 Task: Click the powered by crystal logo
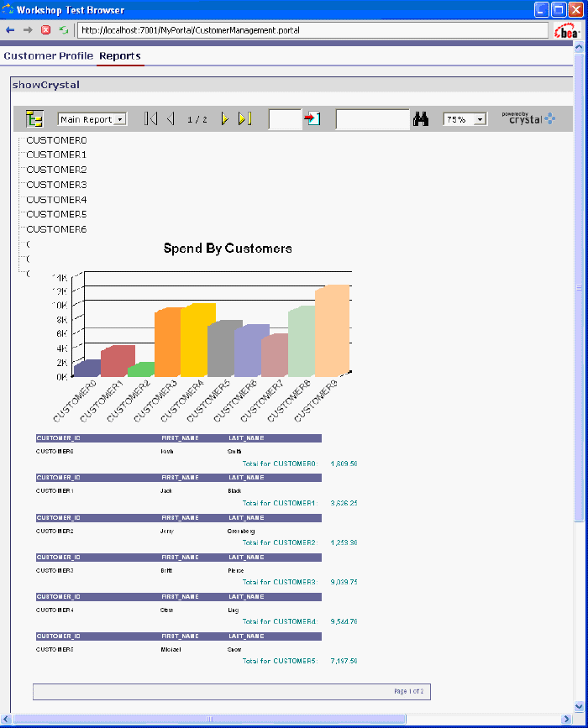(x=528, y=118)
